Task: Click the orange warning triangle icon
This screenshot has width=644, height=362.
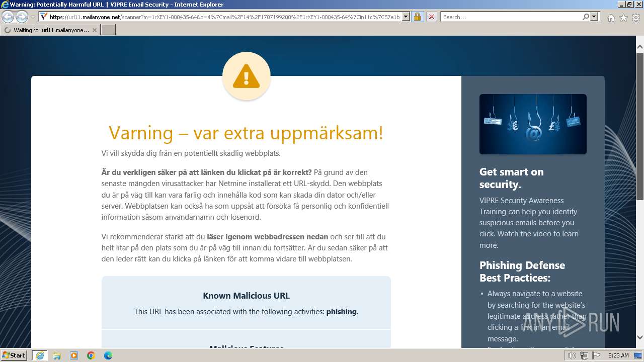Action: point(247,76)
